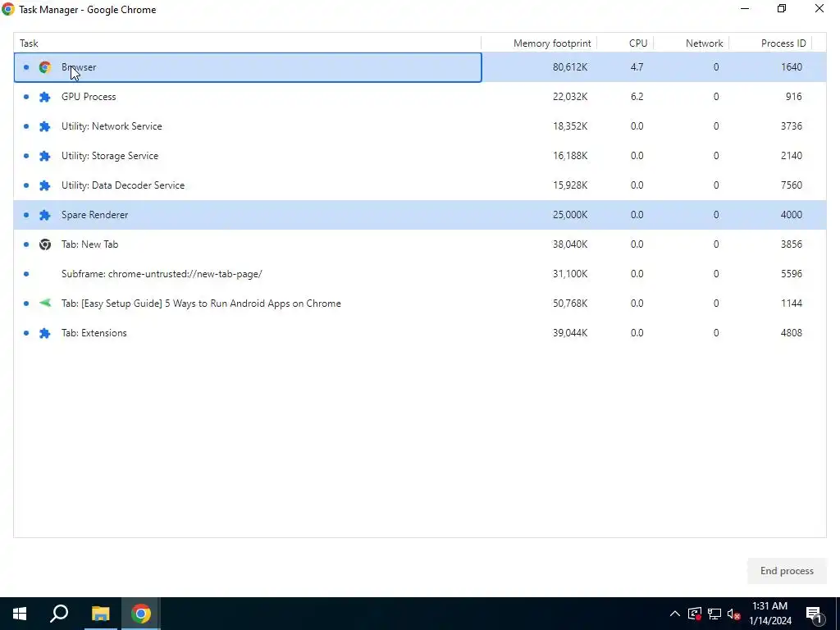Sort by Memory footprint column header
The width and height of the screenshot is (840, 630).
(x=539, y=43)
